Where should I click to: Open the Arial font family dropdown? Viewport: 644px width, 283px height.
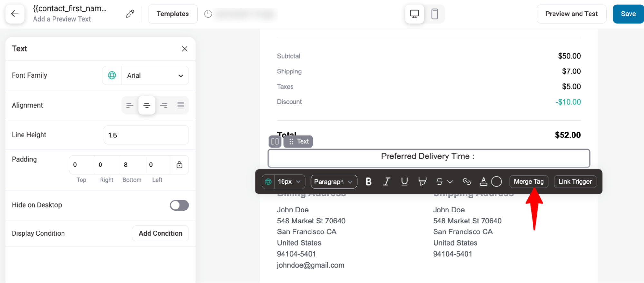pos(155,75)
